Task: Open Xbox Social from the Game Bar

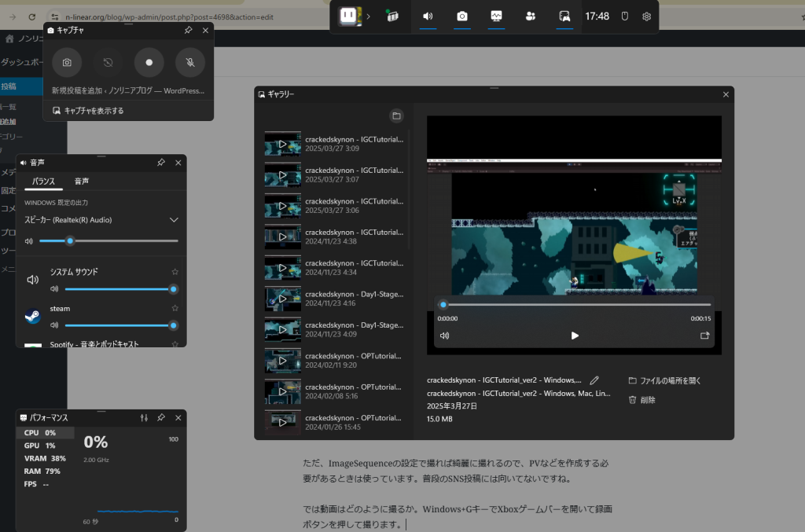Action: point(531,17)
